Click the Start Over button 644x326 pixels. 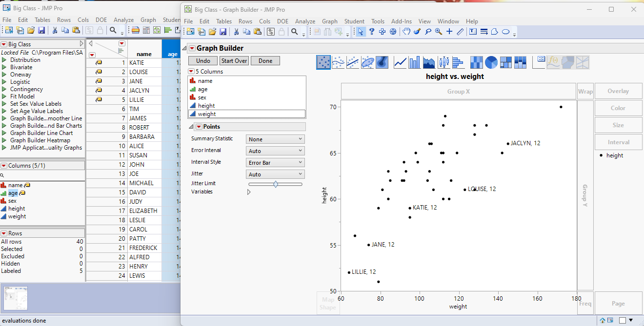233,60
